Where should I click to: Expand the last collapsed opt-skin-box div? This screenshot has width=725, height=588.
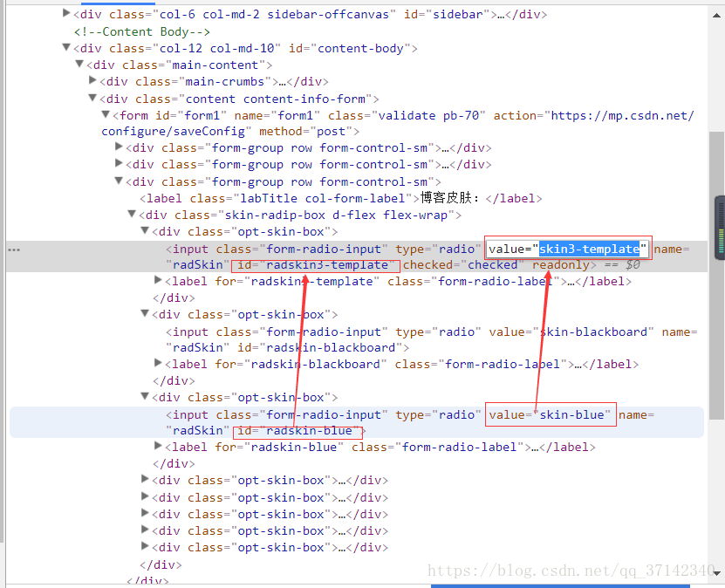click(x=145, y=546)
